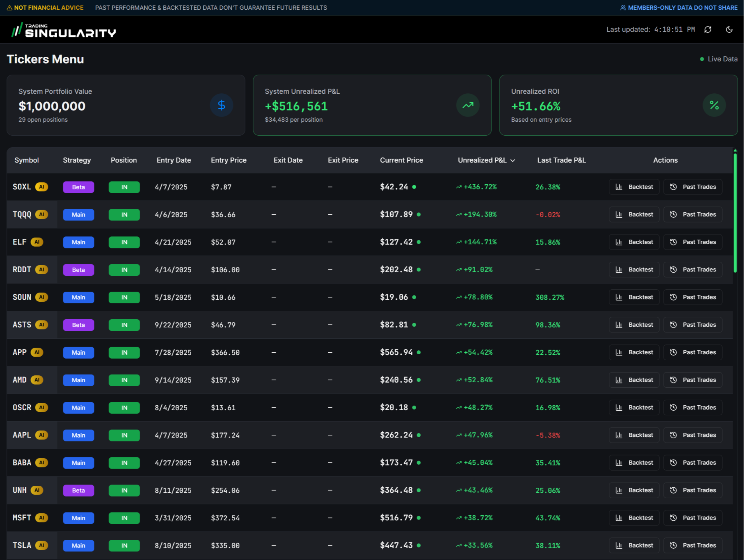Click the IN position badge for ELF
Screen dimensions: 744x560
(x=124, y=242)
